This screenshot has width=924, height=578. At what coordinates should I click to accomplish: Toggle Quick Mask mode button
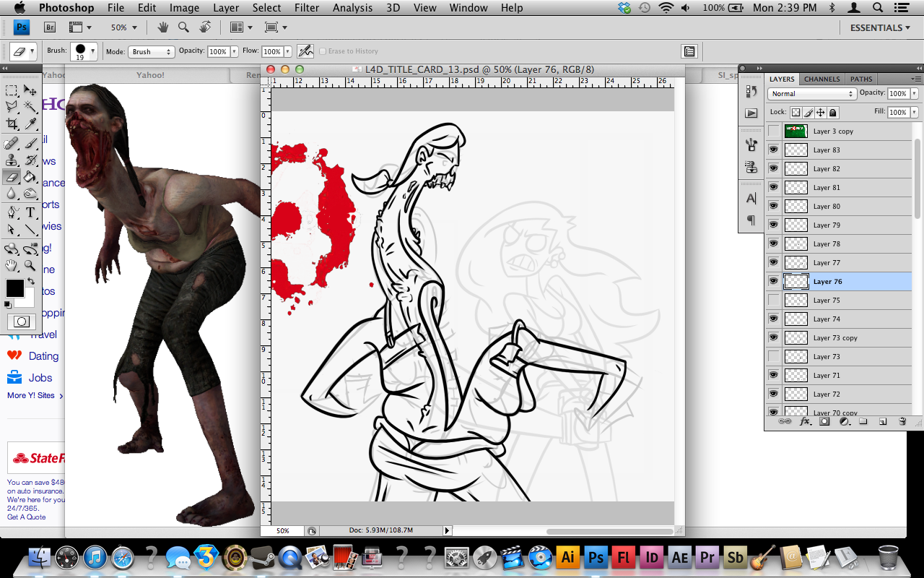[22, 322]
